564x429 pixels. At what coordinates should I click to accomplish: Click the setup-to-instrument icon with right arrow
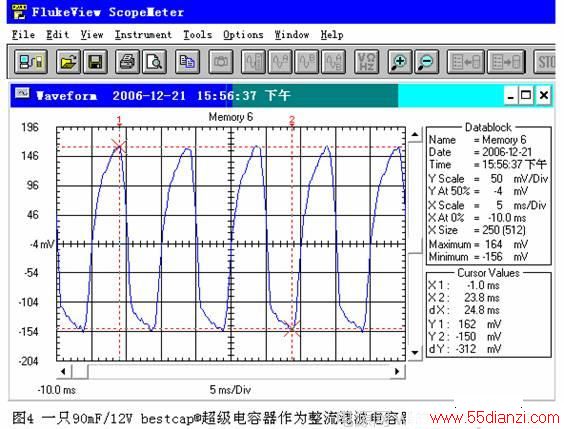[x=506, y=62]
